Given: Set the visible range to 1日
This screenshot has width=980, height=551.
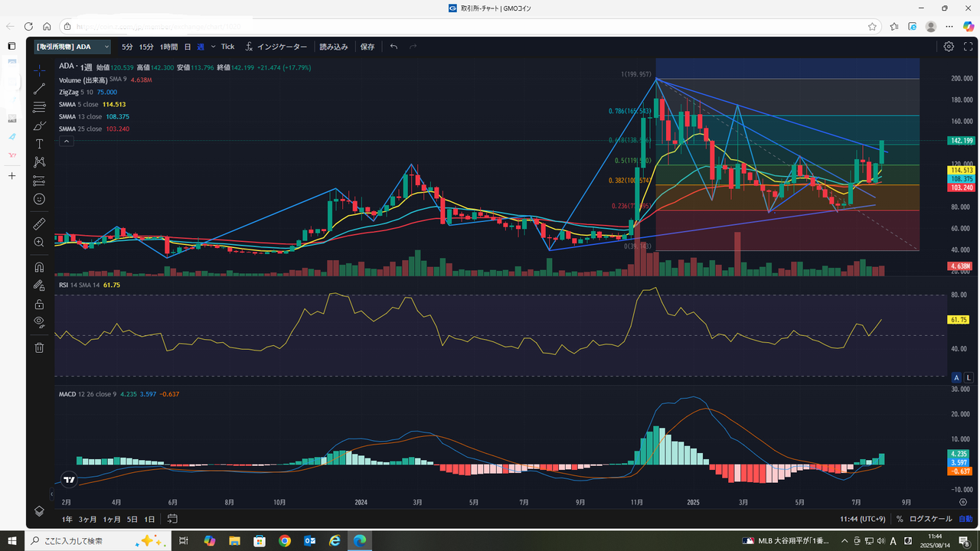Looking at the screenshot, I should click(x=149, y=519).
